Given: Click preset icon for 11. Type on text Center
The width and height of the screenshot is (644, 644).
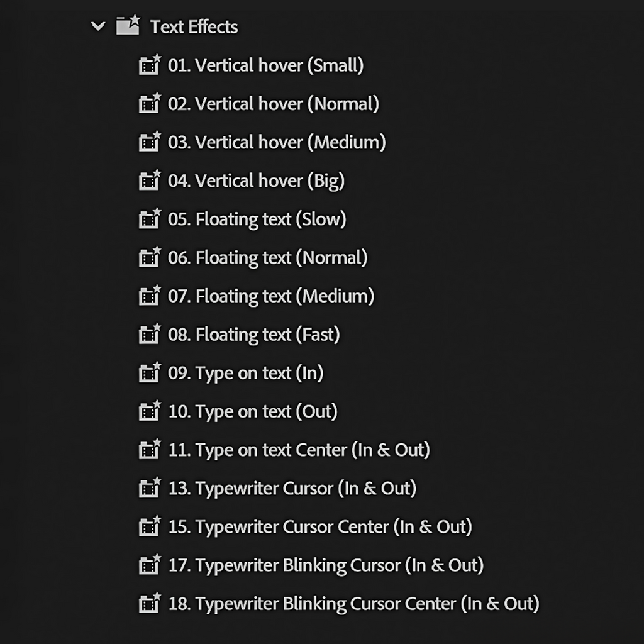Looking at the screenshot, I should 150,450.
